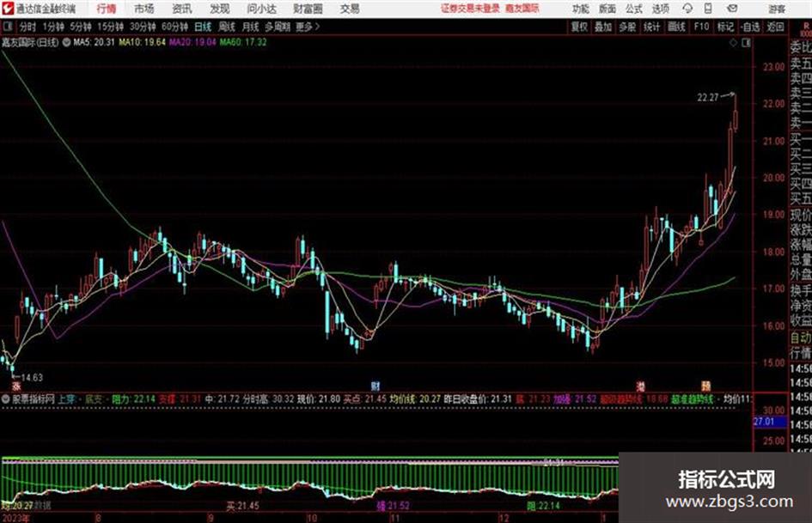Open the 公式 menu
The width and height of the screenshot is (812, 523).
click(634, 9)
